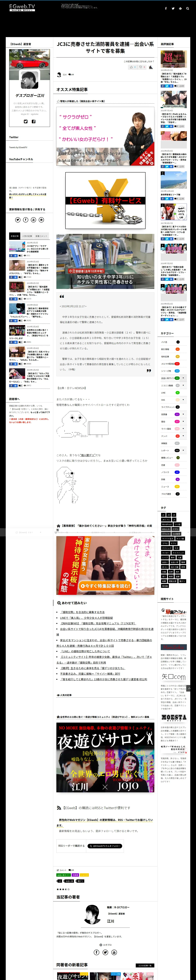
Task: Click the 夜遊びサロン community banner image
Action: [105, 757]
